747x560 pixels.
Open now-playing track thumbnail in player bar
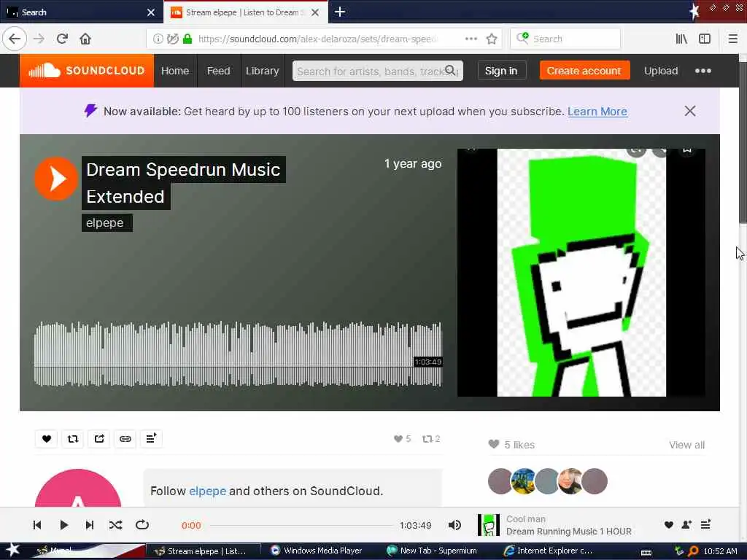(489, 525)
